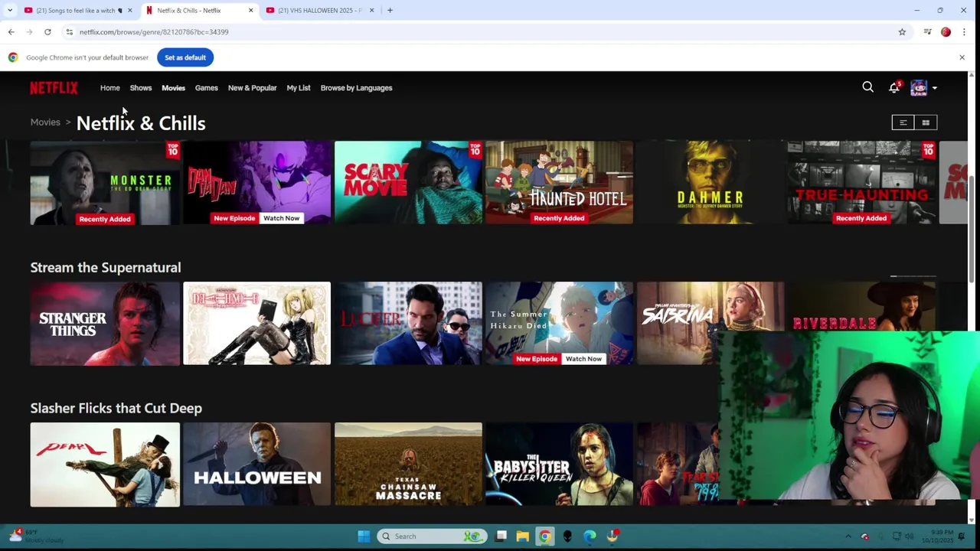Open the Dahmer thumbnail
The width and height of the screenshot is (980, 551).
point(710,183)
